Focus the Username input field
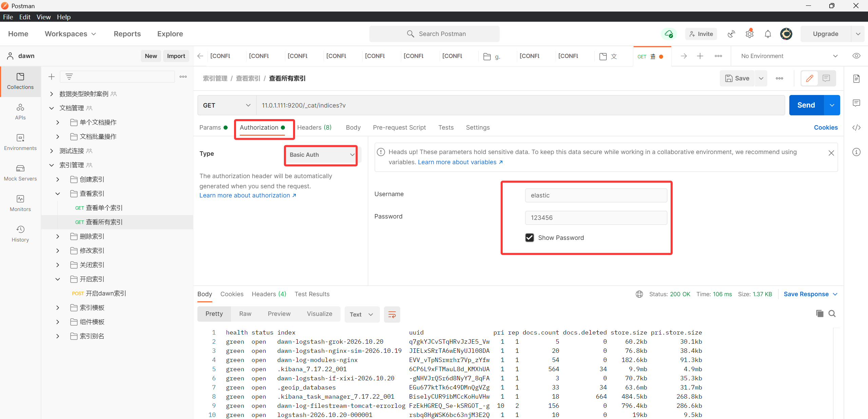 (x=596, y=195)
